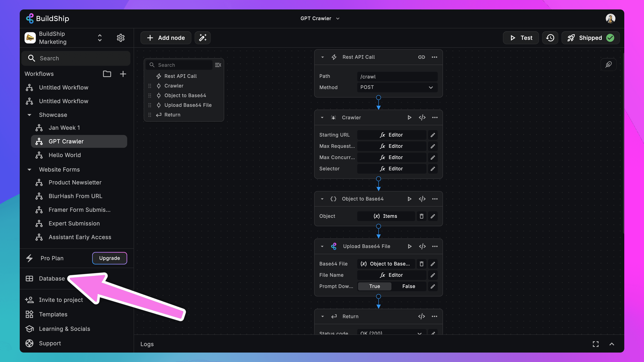Set Prompt Download to False
Viewport: 644px width, 362px height.
(409, 286)
